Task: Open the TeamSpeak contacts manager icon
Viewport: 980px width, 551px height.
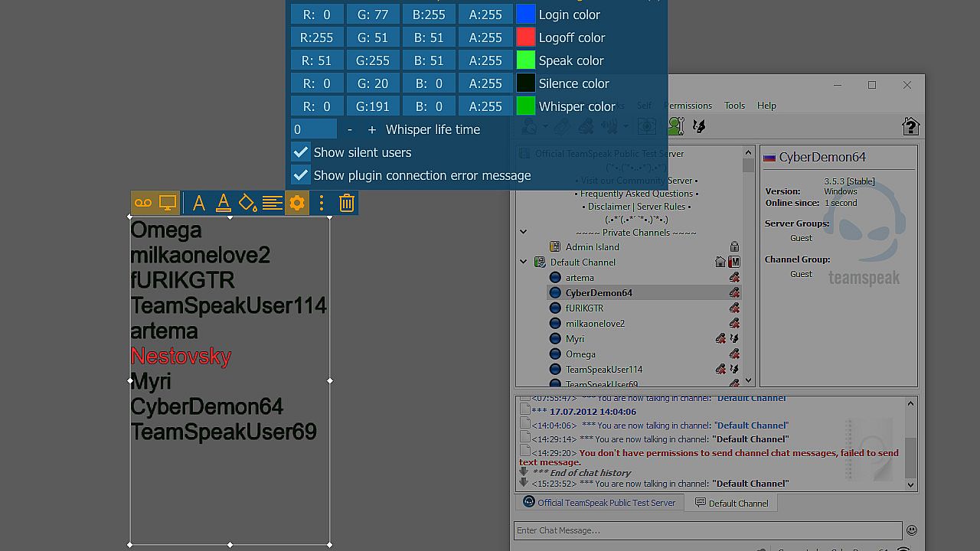Action: pos(675,126)
